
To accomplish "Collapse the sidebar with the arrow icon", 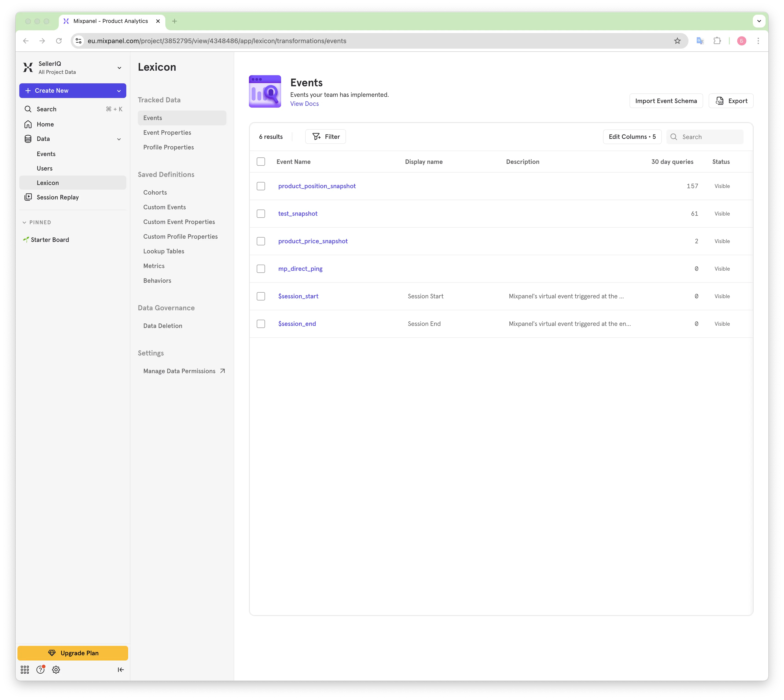I will coord(121,670).
